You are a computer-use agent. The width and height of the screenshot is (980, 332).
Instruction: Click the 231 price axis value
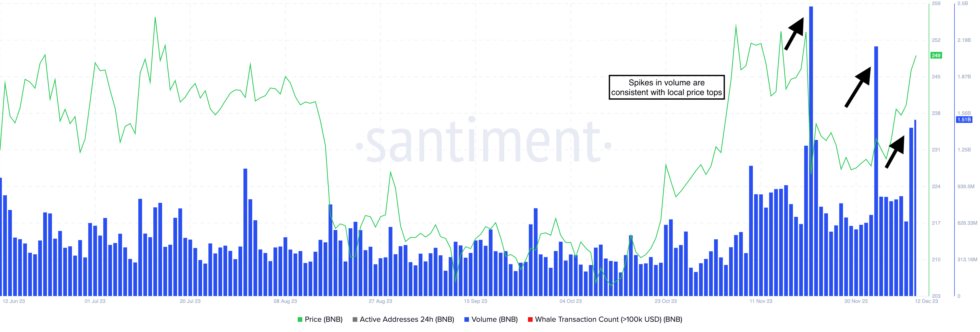(x=936, y=150)
